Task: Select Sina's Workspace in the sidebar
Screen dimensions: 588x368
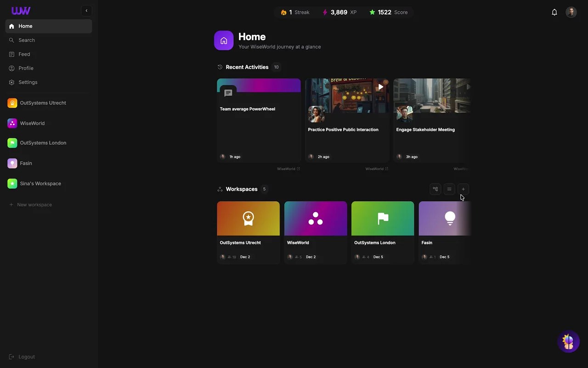Action: 40,183
